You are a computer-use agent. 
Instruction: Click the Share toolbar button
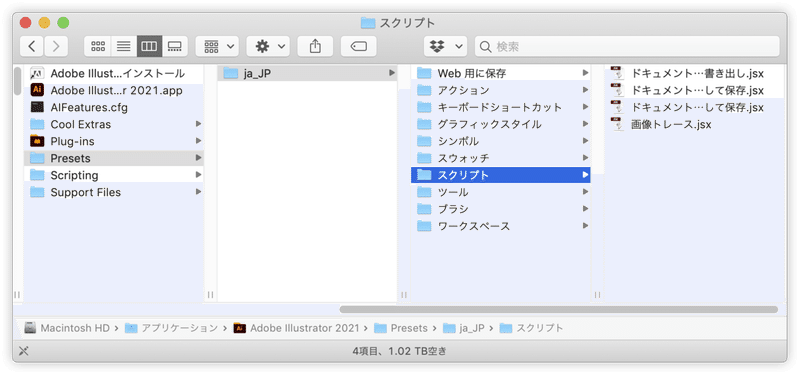[315, 46]
